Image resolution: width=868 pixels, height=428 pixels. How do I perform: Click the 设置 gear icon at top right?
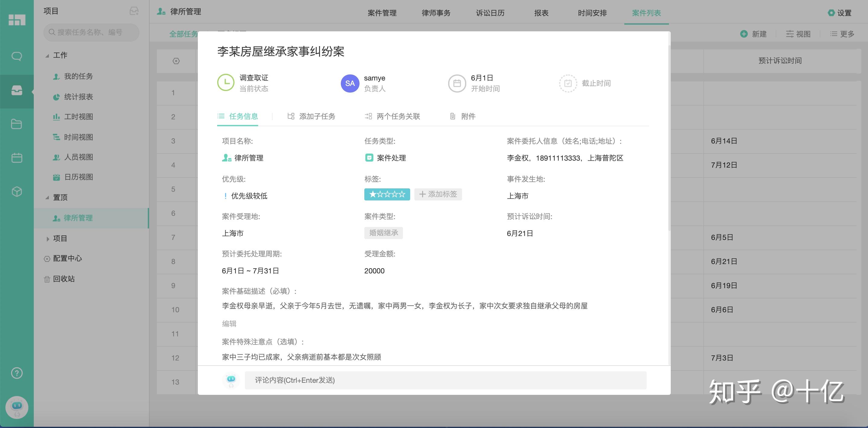pyautogui.click(x=831, y=13)
